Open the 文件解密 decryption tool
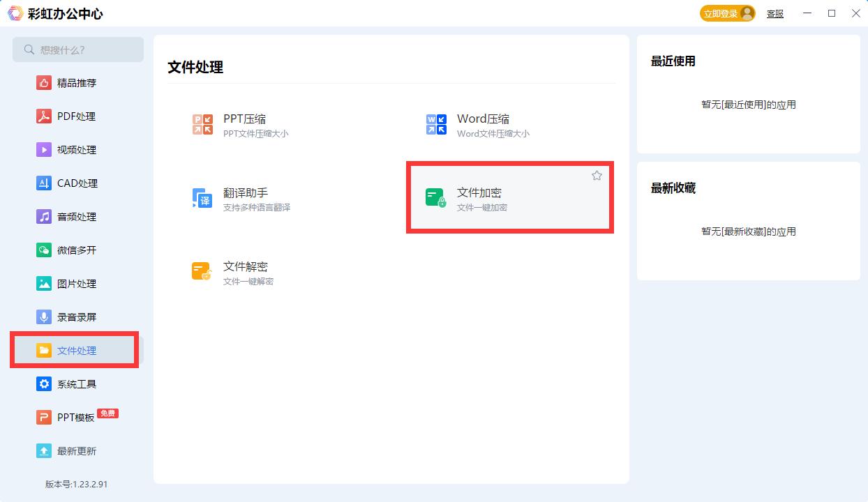 [241, 272]
